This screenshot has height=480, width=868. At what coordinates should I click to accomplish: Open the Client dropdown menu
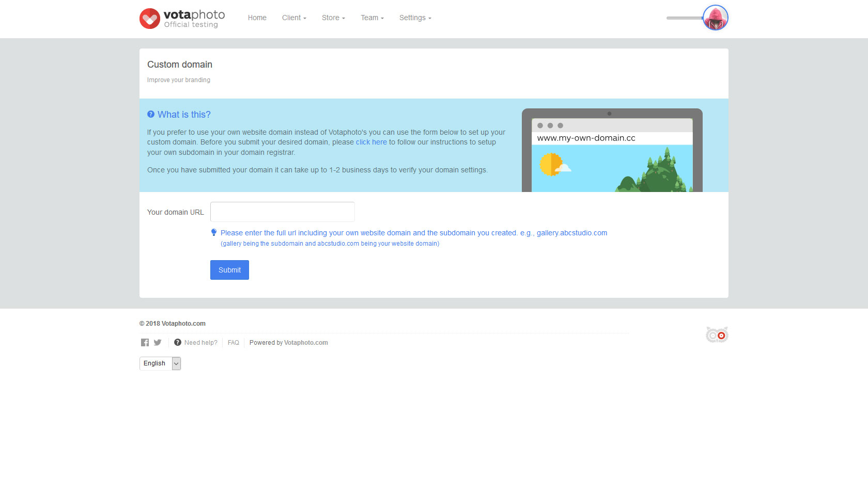tap(294, 18)
